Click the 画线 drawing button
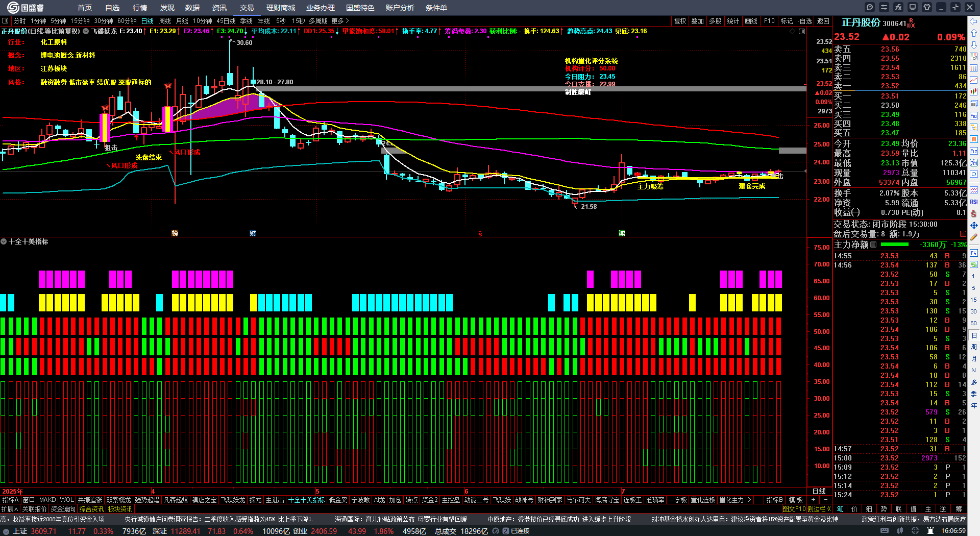The width and height of the screenshot is (980, 536). point(751,21)
